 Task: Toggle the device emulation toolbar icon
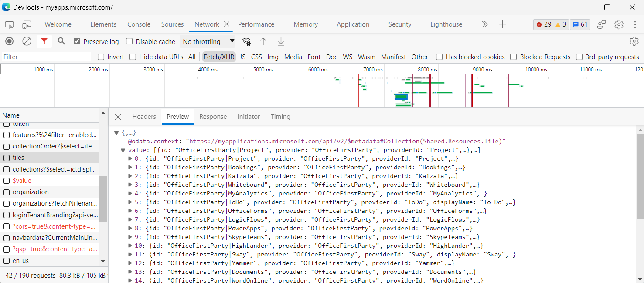pyautogui.click(x=27, y=24)
